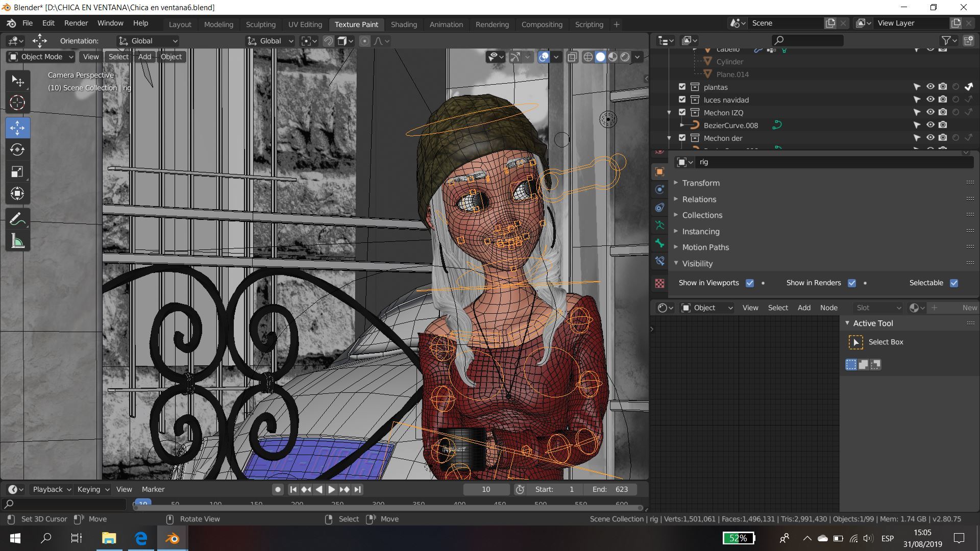Activate the Annotate pencil tool

[17, 219]
